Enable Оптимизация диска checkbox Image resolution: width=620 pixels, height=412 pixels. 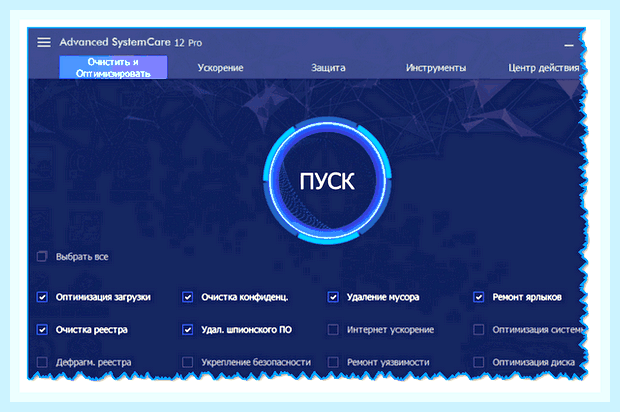478,362
